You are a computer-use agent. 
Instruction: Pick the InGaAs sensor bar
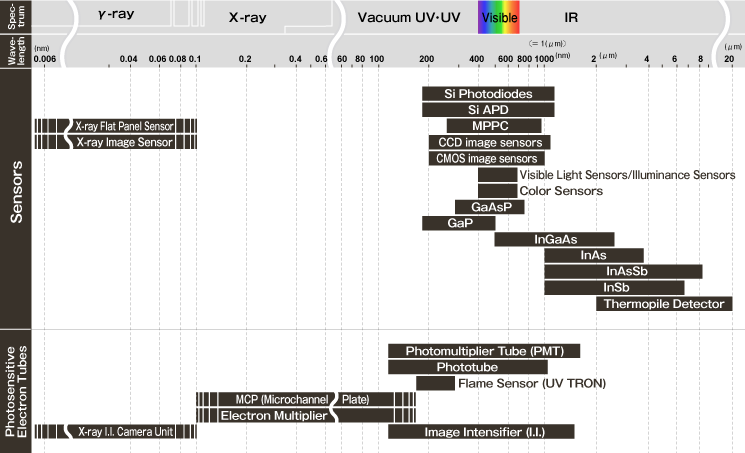tap(555, 239)
